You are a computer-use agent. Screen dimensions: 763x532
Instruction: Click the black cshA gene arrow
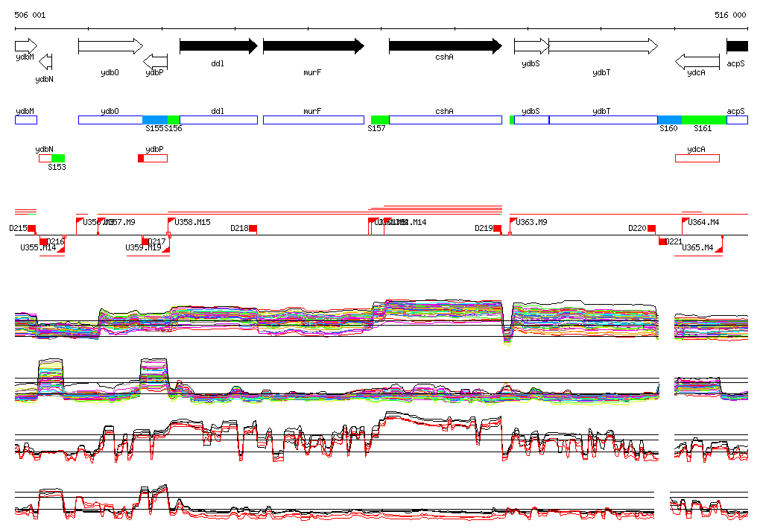446,46
